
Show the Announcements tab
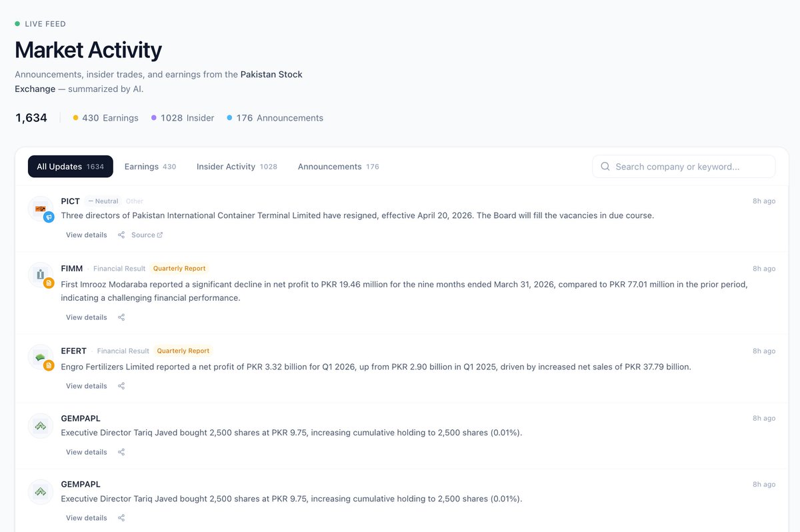[338, 167]
